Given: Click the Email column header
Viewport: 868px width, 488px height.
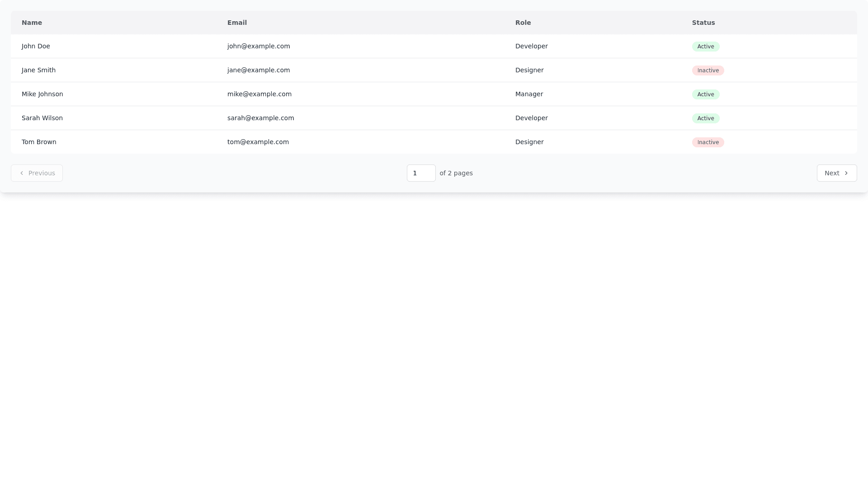Looking at the screenshot, I should [x=237, y=23].
